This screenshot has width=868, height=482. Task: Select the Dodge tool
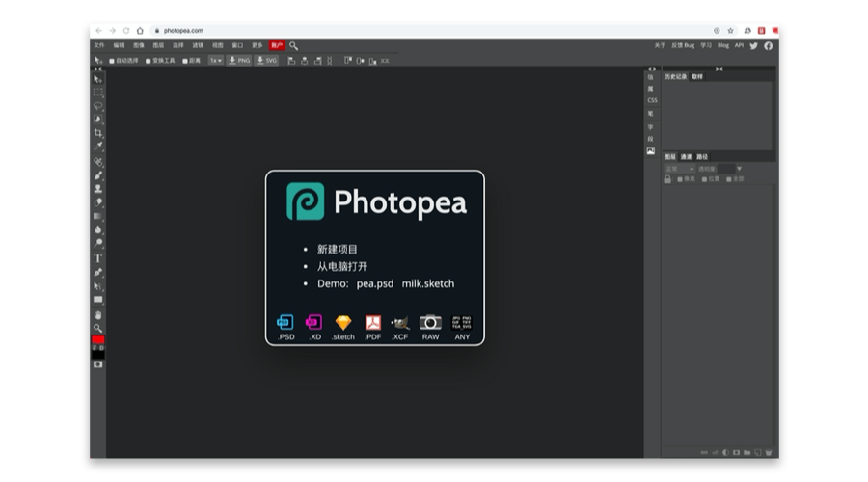click(98, 243)
